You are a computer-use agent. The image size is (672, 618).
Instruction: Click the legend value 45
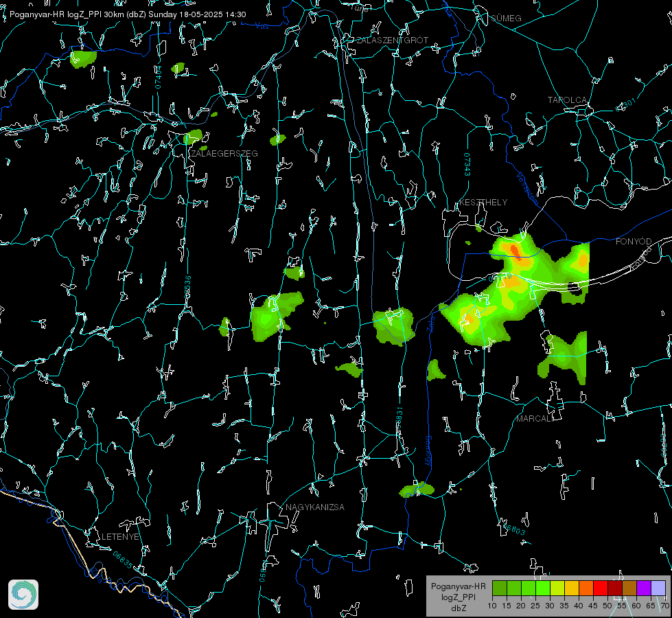pos(592,606)
